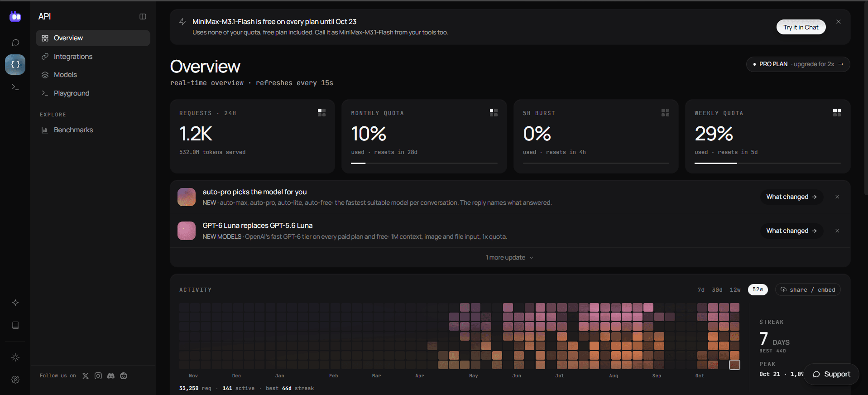Dismiss the GPT-6 Luna update notice
Viewport: 868px width, 395px height.
(x=837, y=231)
